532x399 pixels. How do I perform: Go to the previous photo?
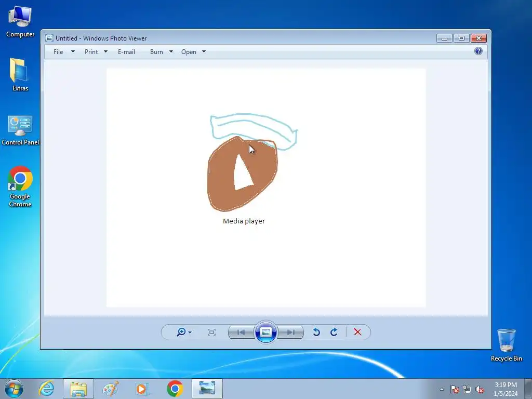click(x=241, y=332)
